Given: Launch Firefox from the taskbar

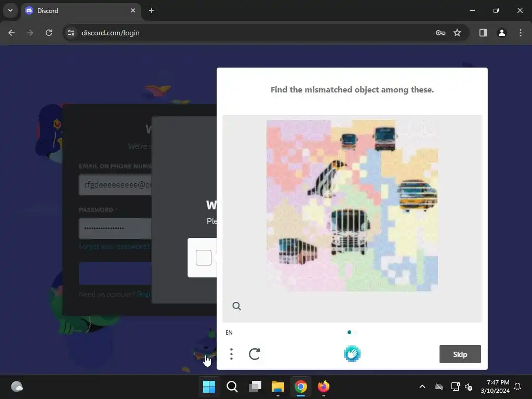Looking at the screenshot, I should point(323,387).
